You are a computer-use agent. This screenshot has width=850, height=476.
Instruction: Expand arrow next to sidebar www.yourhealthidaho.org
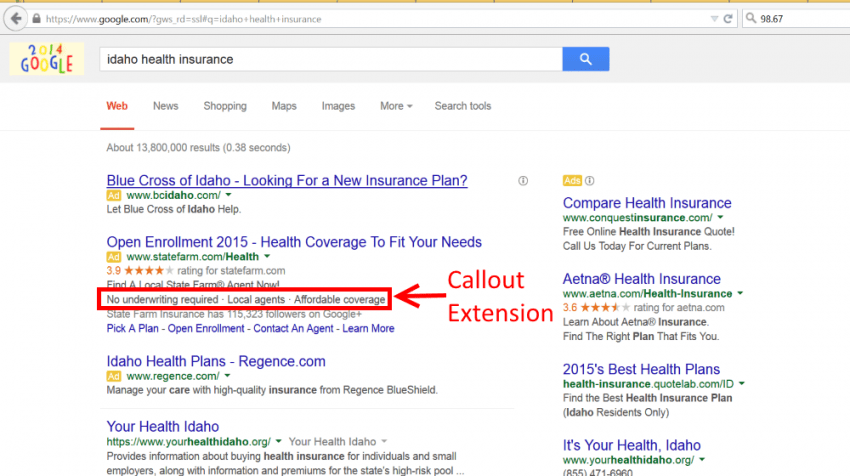tap(702, 460)
